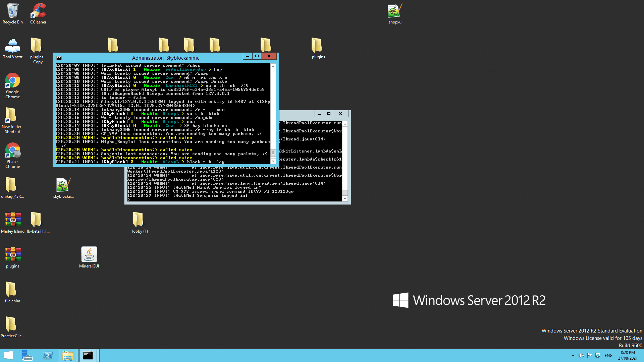Open File Explorer from the taskbar
Image resolution: width=644 pixels, height=362 pixels.
pyautogui.click(x=67, y=355)
